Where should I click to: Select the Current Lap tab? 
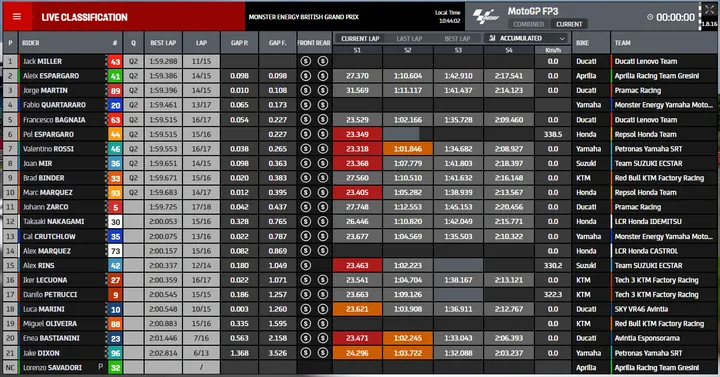coord(360,39)
